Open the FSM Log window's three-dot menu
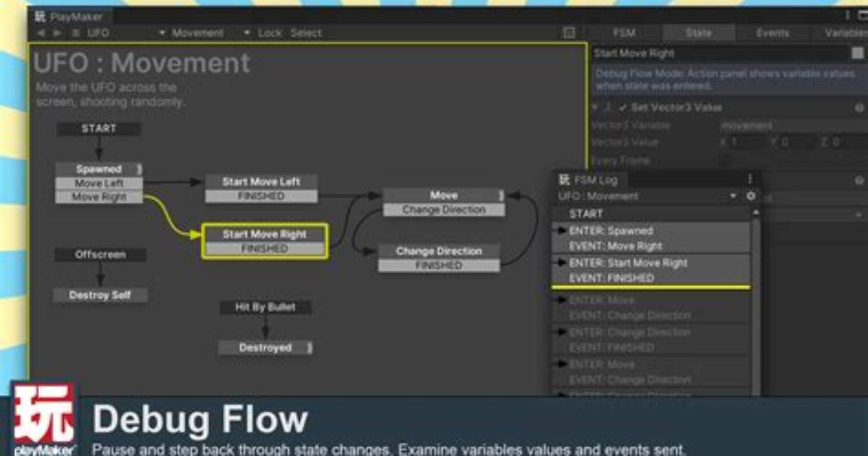The width and height of the screenshot is (868, 456). pos(750,179)
